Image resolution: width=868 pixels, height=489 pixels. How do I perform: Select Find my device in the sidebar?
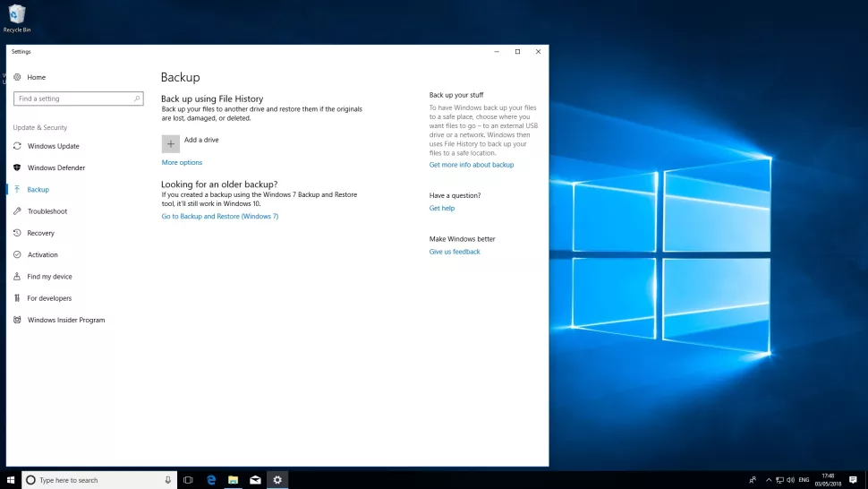[49, 277]
